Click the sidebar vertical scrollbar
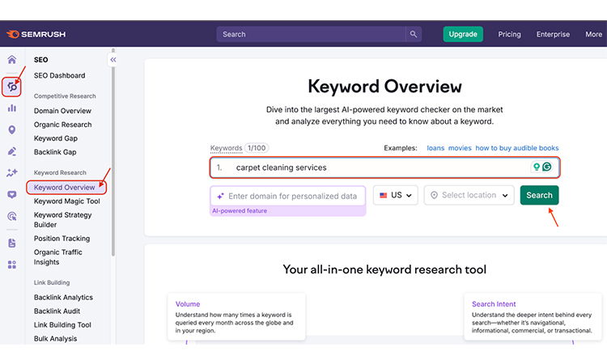The image size is (607, 364). tap(113, 153)
